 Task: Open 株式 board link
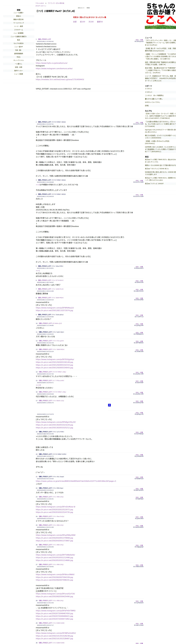point(18,40)
